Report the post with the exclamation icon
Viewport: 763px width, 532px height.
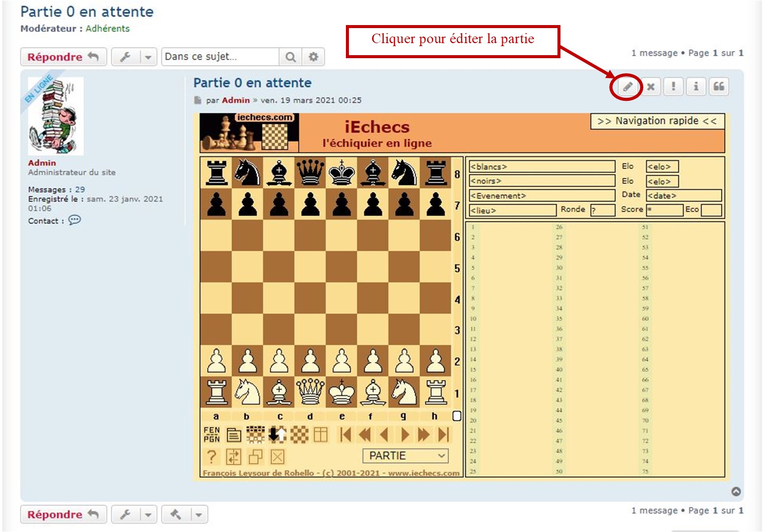[x=673, y=87]
